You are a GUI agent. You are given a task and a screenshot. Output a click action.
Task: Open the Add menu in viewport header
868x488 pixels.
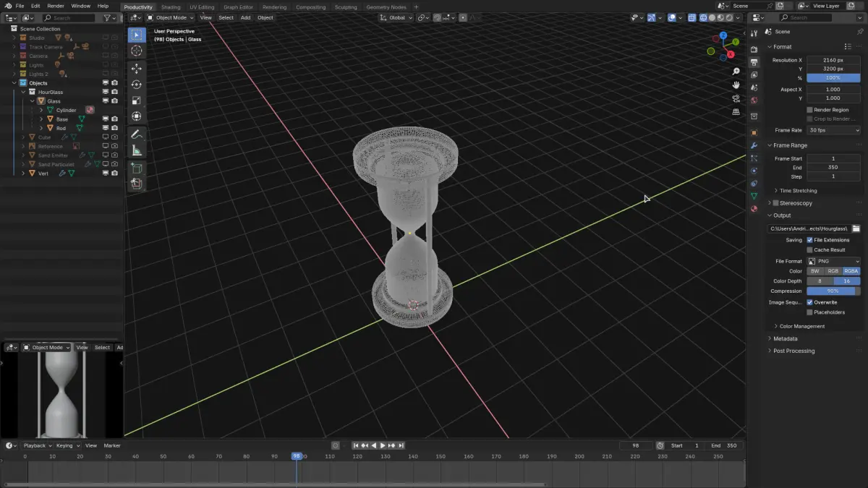245,17
